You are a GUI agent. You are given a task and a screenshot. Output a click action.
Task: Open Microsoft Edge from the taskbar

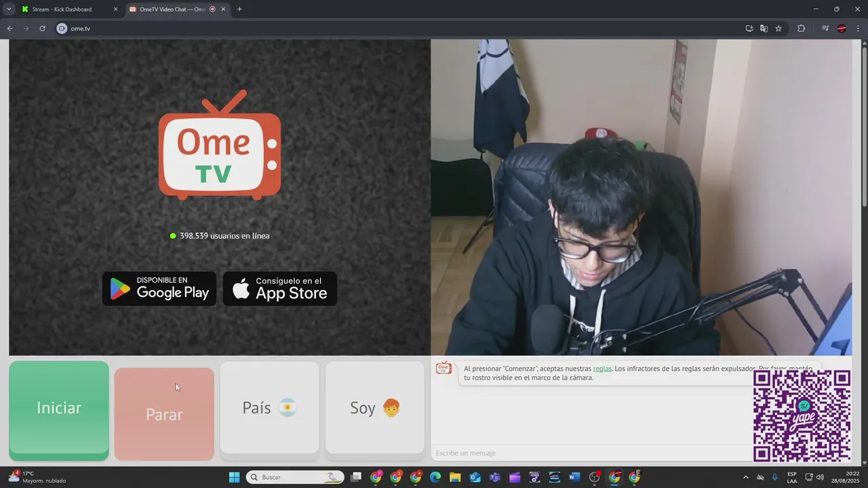(x=435, y=477)
